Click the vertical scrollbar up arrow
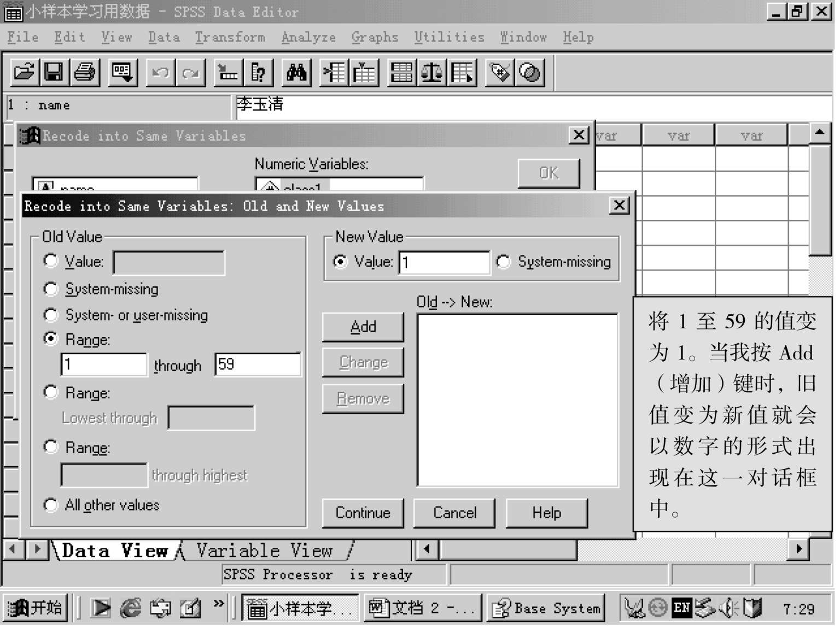 pyautogui.click(x=819, y=133)
